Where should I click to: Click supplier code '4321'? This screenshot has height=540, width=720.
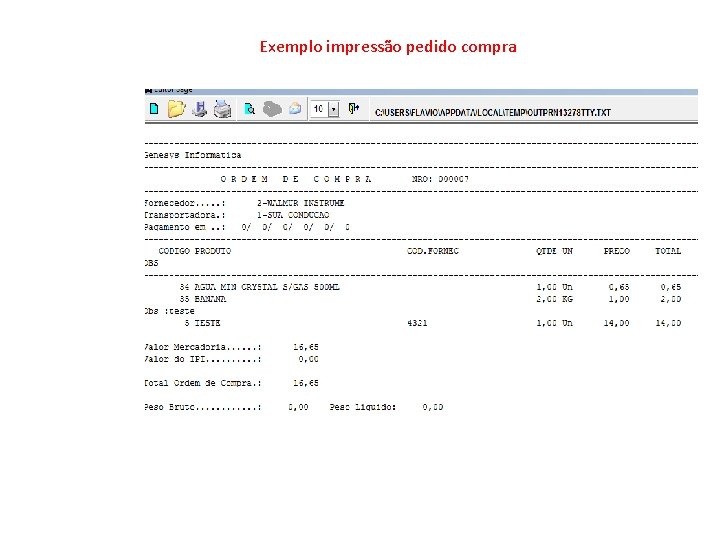[x=417, y=323]
